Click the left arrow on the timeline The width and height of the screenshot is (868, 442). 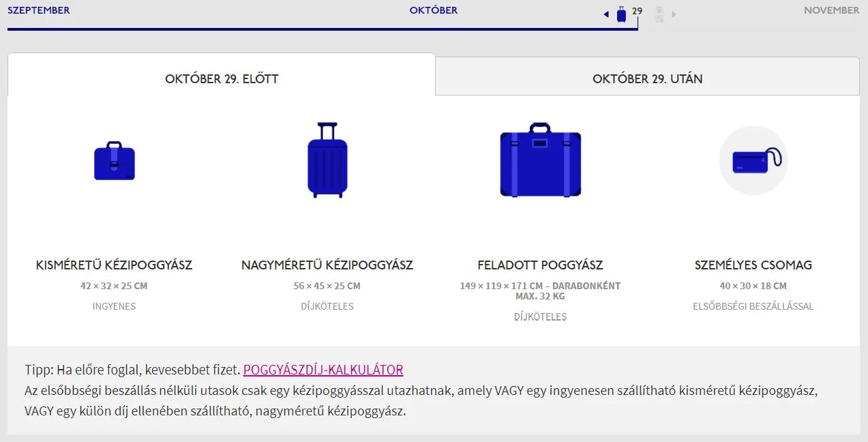606,14
